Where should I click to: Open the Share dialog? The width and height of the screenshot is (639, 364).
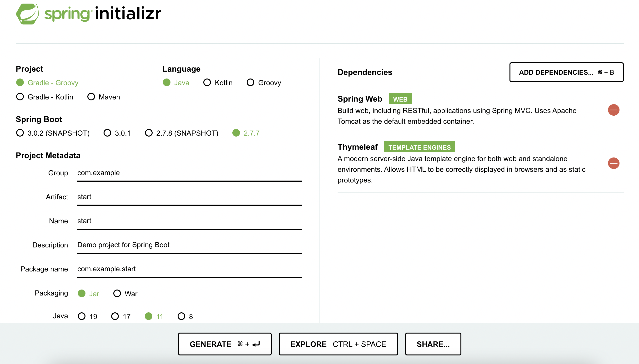tap(433, 344)
